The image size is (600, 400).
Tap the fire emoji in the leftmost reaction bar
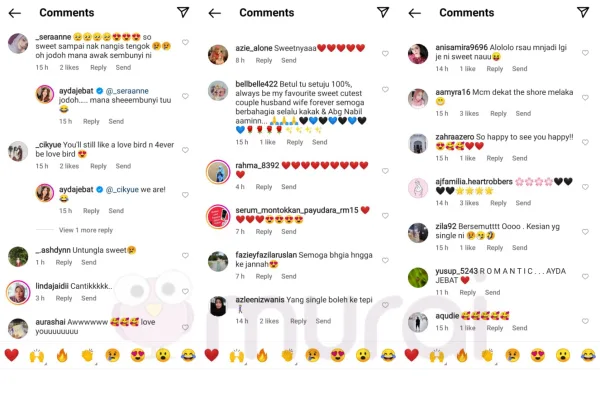click(62, 355)
